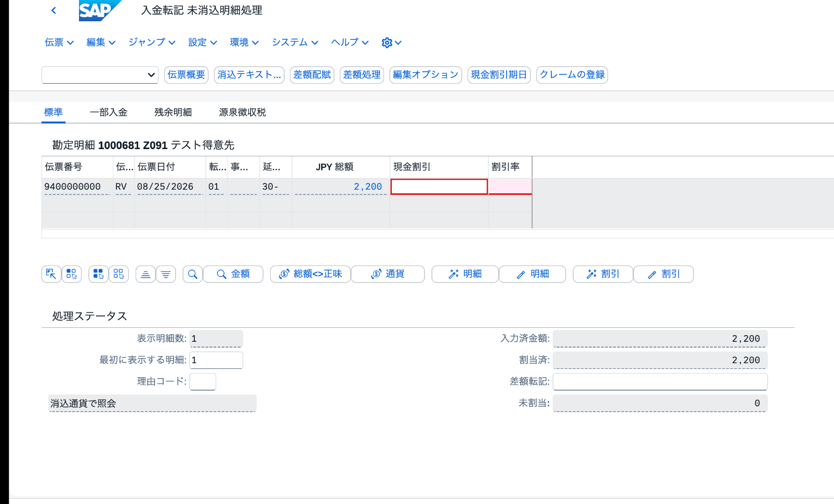Open the ヘルプ menu
This screenshot has height=504, width=834.
click(350, 43)
